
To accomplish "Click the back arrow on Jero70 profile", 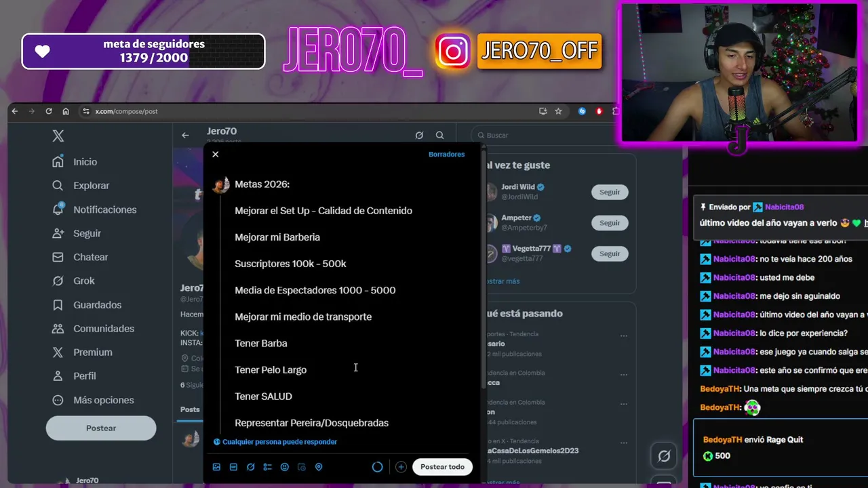I will point(185,136).
